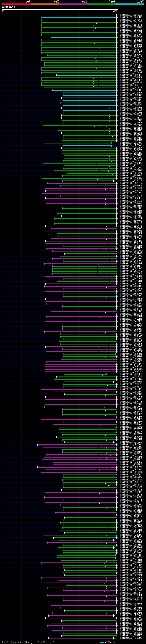Select the label UniRef100_O65440
The image size is (146, 644).
(x=131, y=110)
